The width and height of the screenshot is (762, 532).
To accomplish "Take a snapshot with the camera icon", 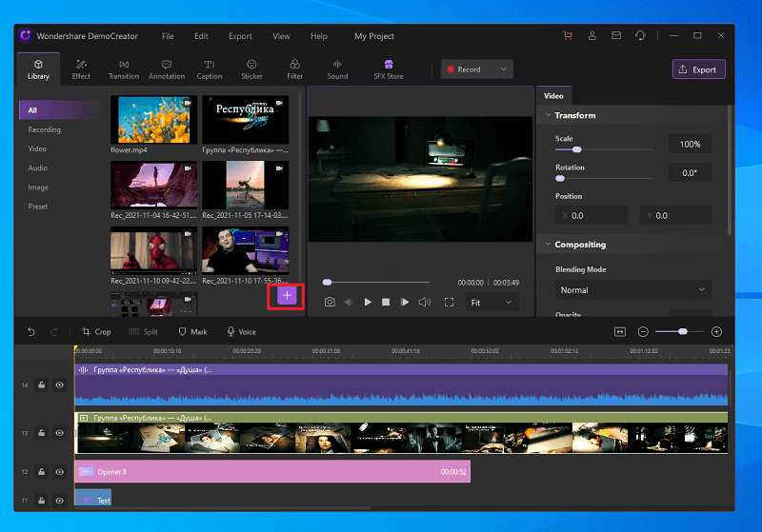I will [330, 302].
